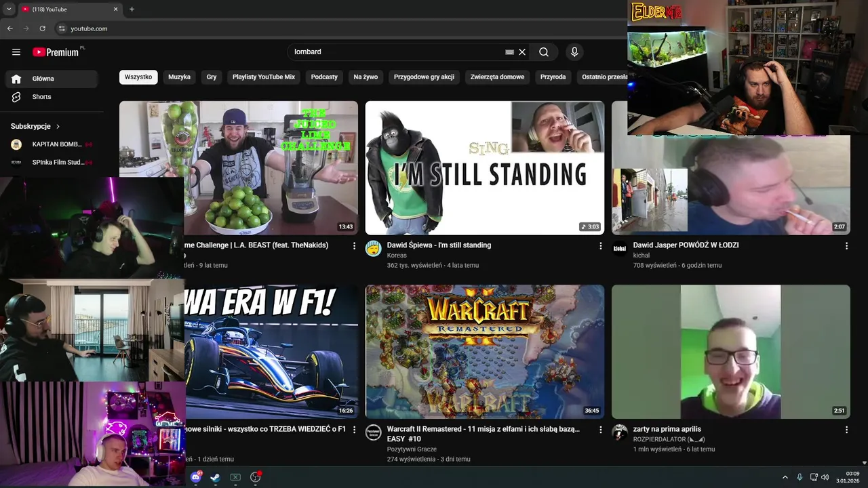Open Steam from the taskbar
The width and height of the screenshot is (868, 488).
pyautogui.click(x=215, y=477)
